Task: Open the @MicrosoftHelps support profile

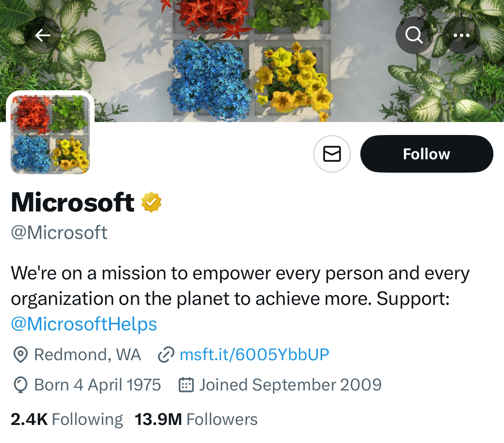Action: [84, 324]
